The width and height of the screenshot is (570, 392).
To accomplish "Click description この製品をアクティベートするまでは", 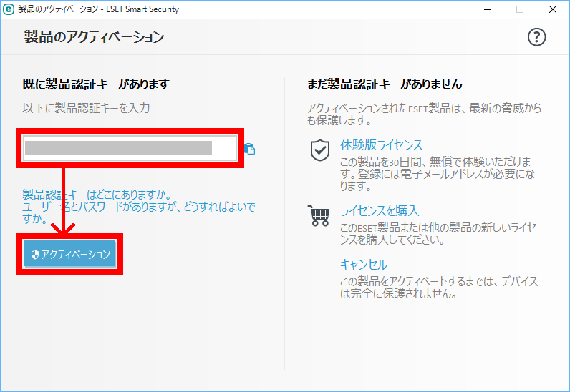I will click(x=439, y=287).
